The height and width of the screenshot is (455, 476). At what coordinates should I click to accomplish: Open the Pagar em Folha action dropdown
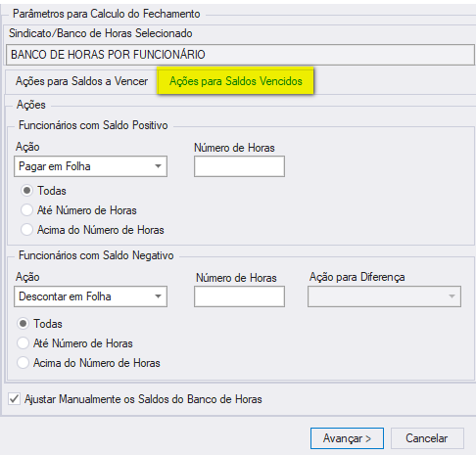pos(90,166)
